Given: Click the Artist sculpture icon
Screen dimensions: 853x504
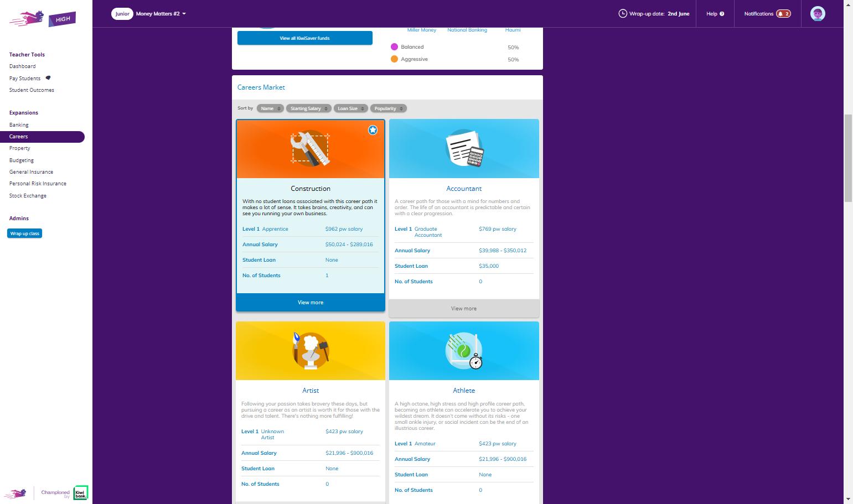Looking at the screenshot, I should (x=311, y=350).
